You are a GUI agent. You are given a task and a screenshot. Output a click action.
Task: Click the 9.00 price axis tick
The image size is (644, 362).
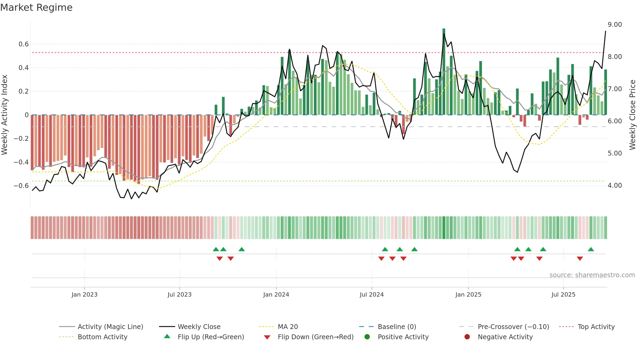(x=615, y=25)
